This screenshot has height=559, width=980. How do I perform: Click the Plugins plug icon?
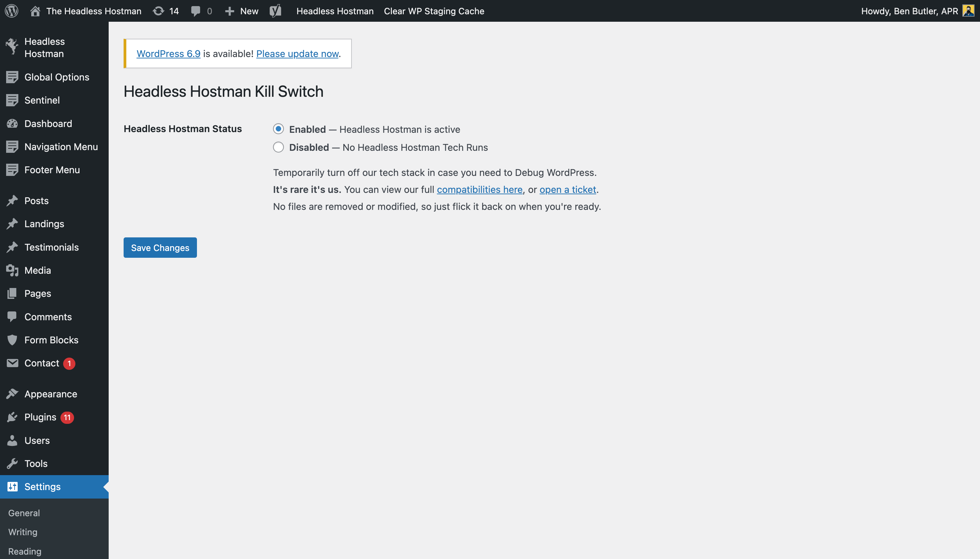coord(12,417)
